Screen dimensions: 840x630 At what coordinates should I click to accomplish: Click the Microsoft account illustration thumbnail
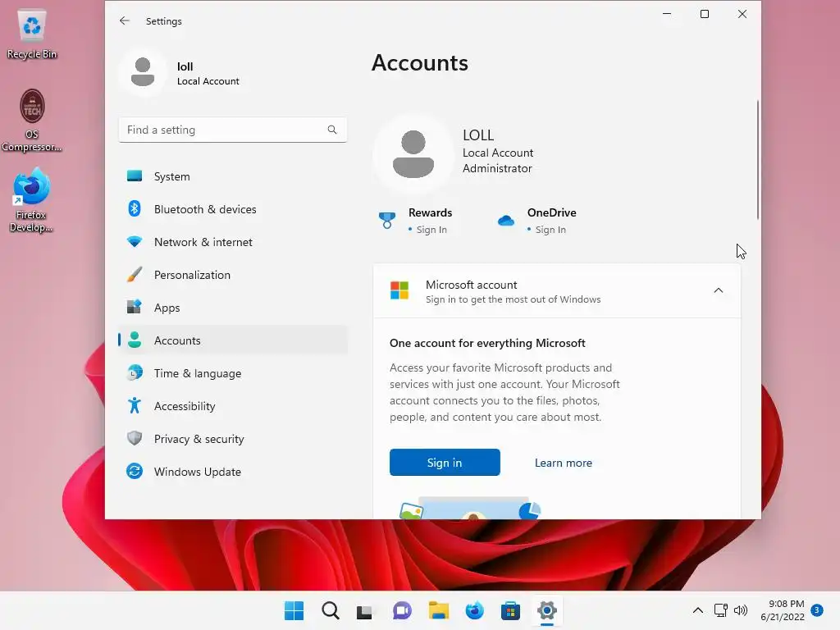pyautogui.click(x=470, y=508)
